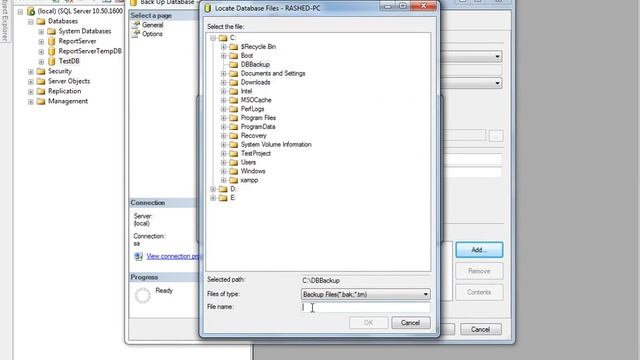
Task: Click the General page icon
Action: tap(136, 25)
